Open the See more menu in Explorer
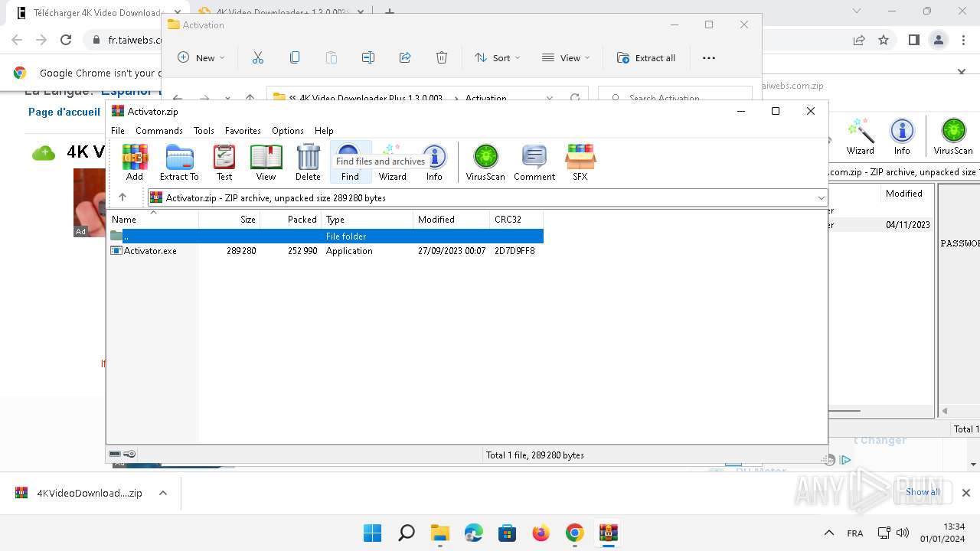 pos(709,58)
